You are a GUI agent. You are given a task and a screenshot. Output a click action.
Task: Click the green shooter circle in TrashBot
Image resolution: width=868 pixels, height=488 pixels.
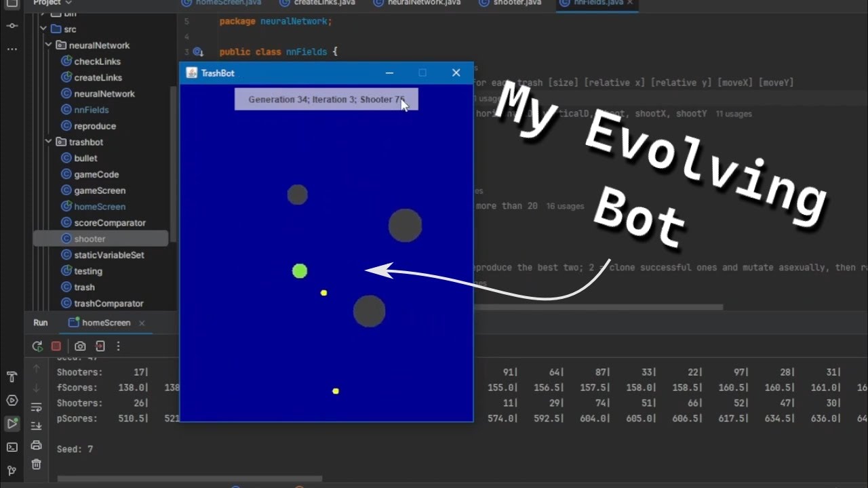(x=300, y=271)
